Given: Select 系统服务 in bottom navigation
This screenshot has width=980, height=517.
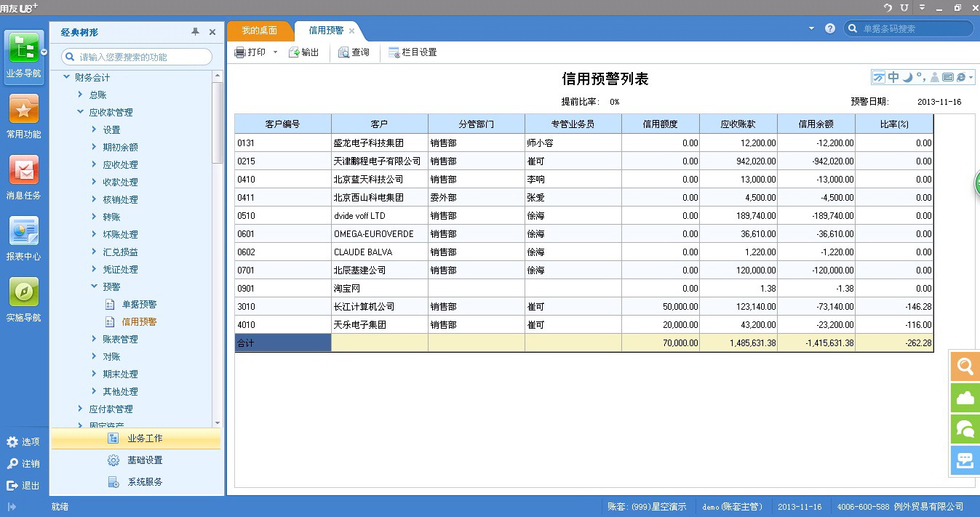Looking at the screenshot, I should pyautogui.click(x=136, y=482).
